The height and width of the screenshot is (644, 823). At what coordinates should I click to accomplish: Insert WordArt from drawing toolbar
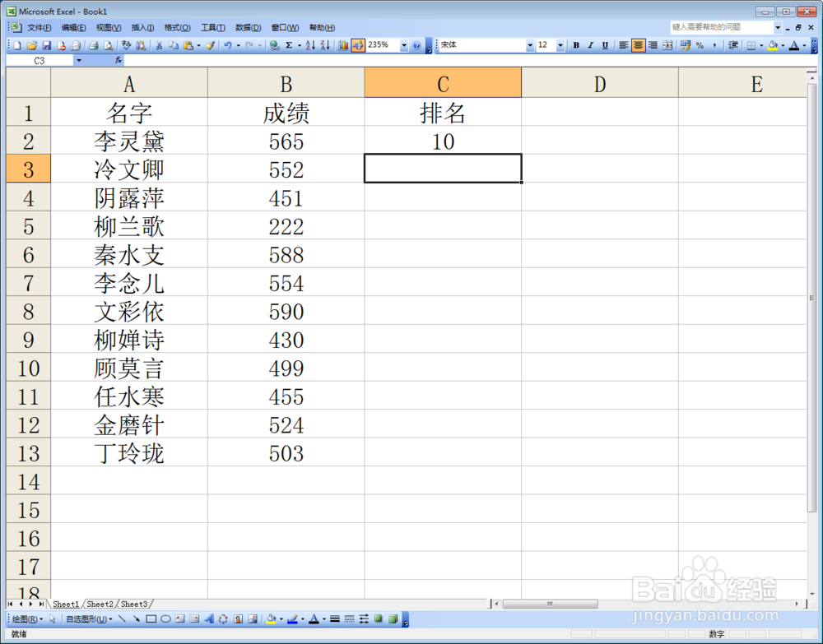[209, 619]
